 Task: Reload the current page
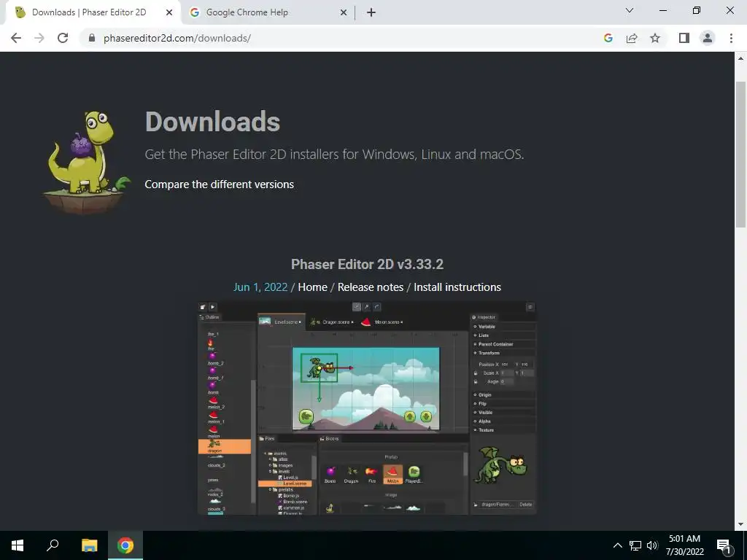(x=63, y=38)
